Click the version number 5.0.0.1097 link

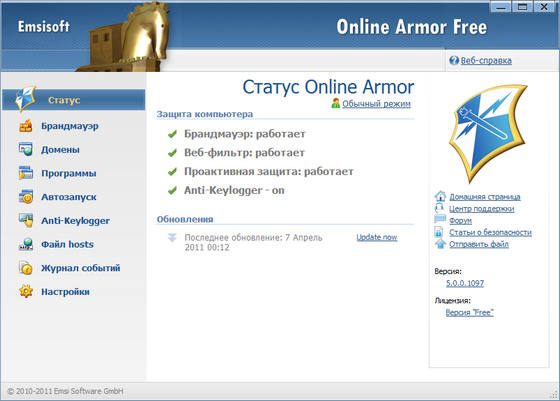(x=465, y=283)
